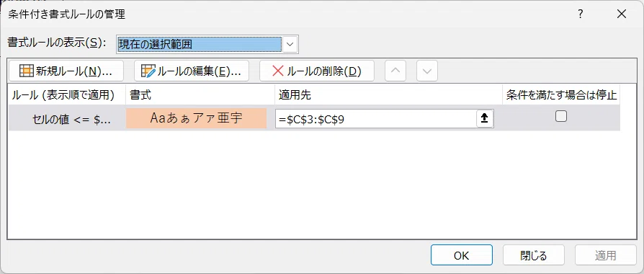Click the 適用 button
This screenshot has height=274, width=644.
tap(605, 255)
